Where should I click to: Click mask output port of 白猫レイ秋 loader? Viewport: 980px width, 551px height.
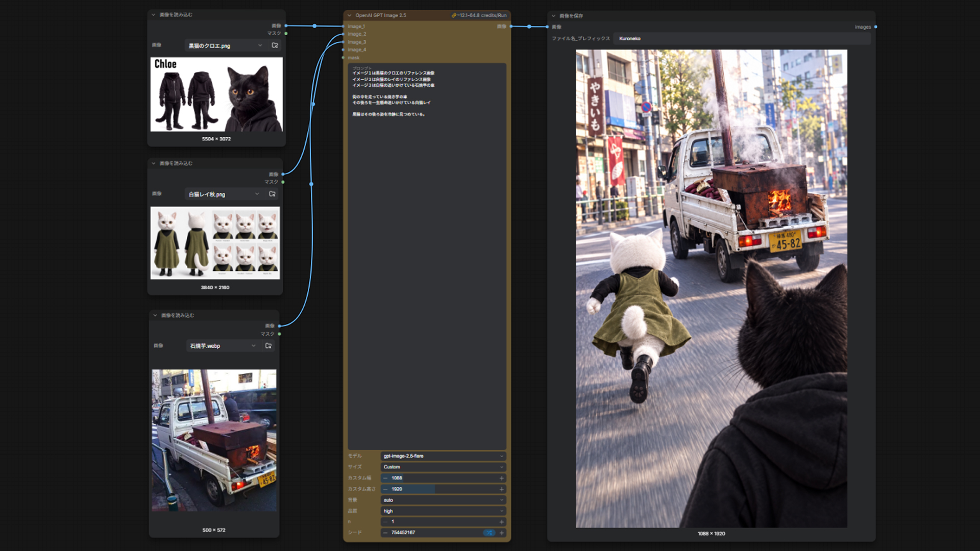pyautogui.click(x=283, y=182)
